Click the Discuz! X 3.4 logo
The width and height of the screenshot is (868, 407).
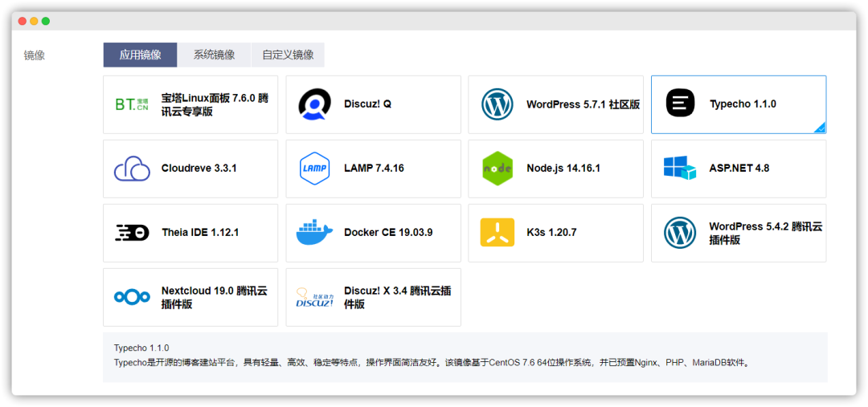(x=314, y=298)
